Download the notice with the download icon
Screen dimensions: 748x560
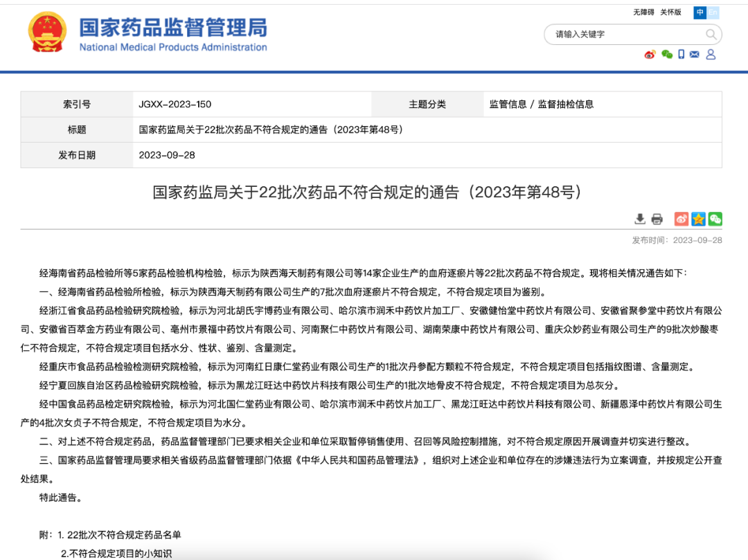pyautogui.click(x=640, y=219)
